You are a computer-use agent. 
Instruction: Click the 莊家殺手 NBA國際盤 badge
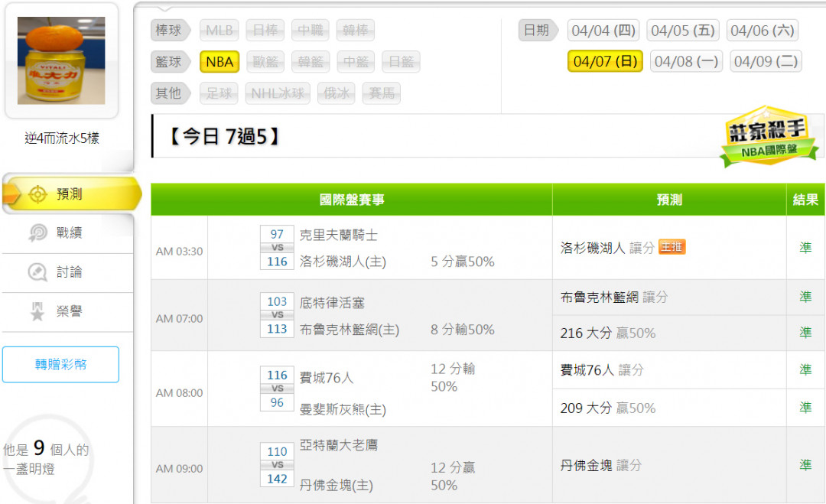tap(769, 136)
